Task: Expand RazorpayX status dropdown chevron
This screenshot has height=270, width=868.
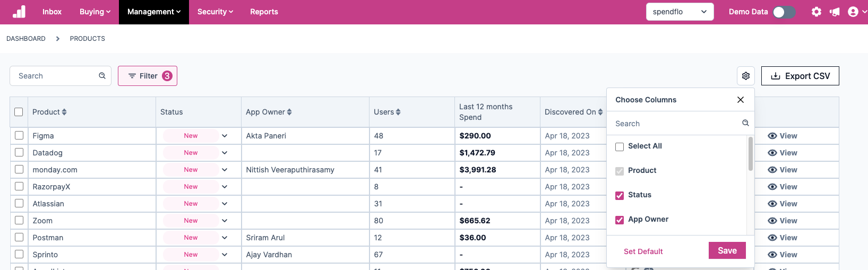Action: pyautogui.click(x=225, y=187)
